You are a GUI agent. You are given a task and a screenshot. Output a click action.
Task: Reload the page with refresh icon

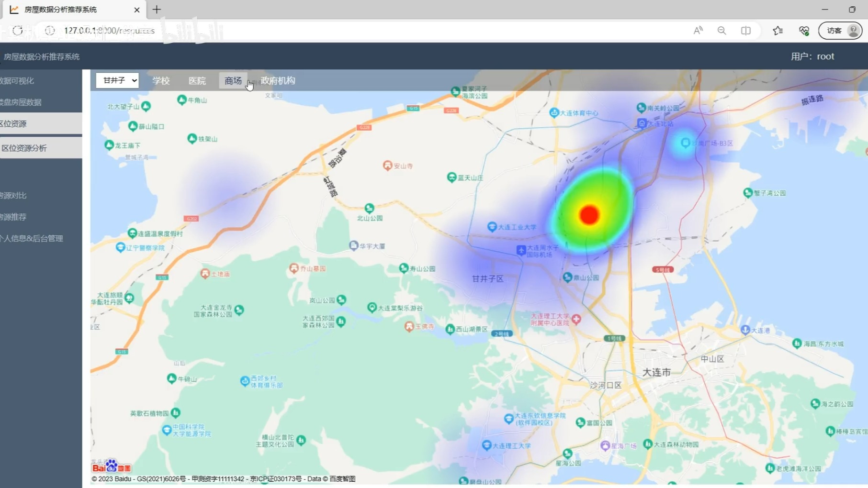coord(18,31)
